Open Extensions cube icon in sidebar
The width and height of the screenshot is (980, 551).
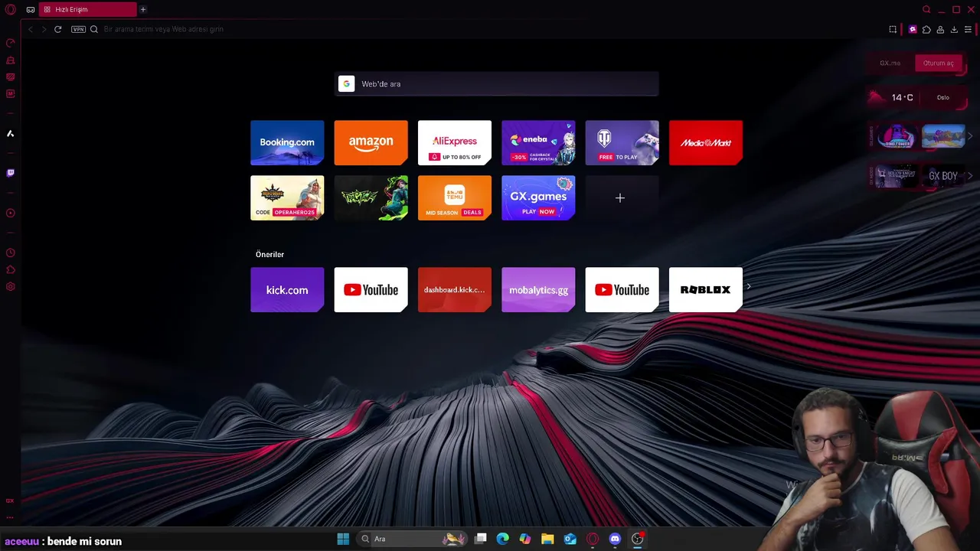[11, 269]
